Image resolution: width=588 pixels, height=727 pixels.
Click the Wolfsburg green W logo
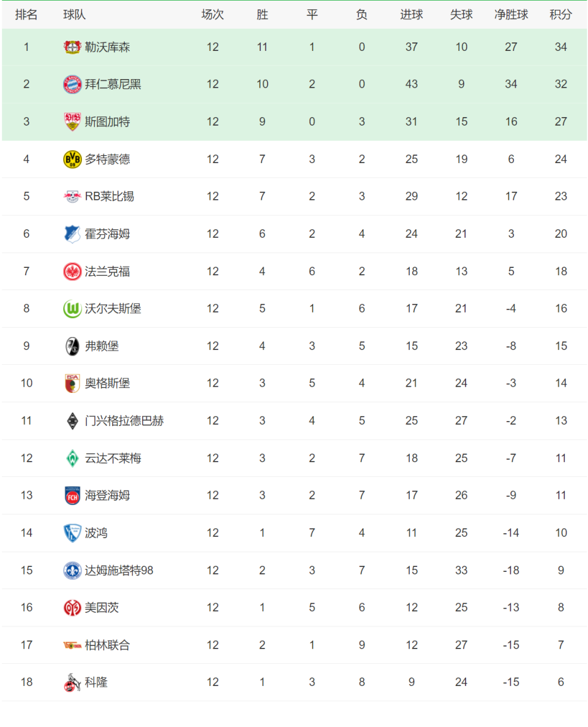(x=72, y=309)
